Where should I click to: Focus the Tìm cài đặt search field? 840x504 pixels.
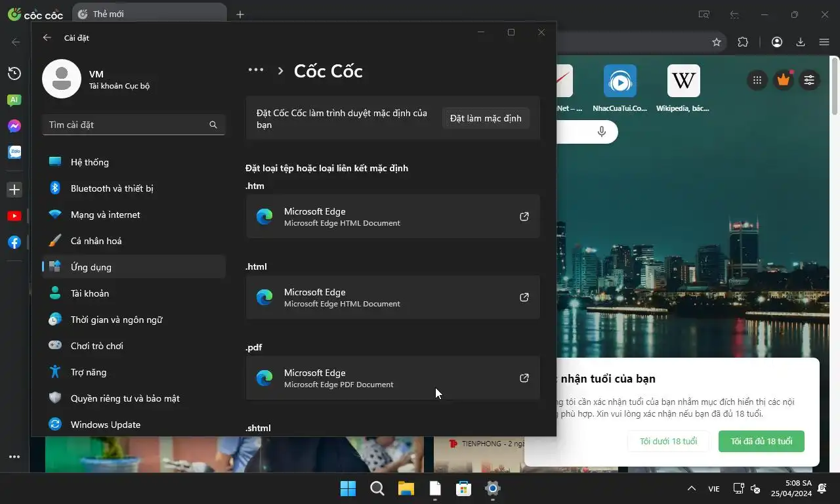(x=134, y=125)
